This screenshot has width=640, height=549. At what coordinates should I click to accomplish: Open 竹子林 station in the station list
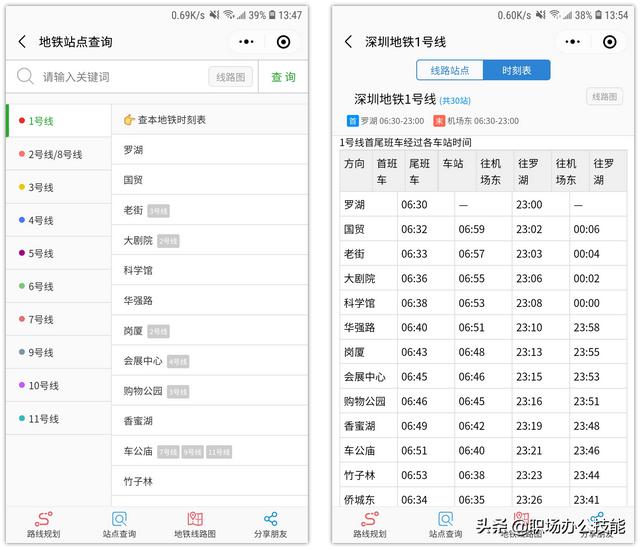(x=210, y=481)
